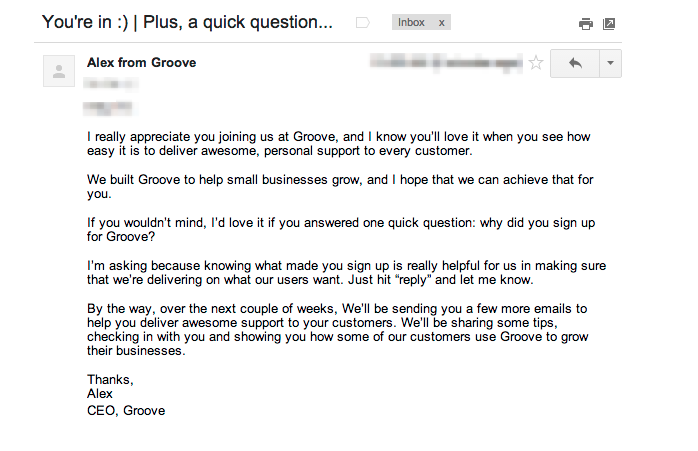Viewport: 698px width, 451px height.
Task: Print this email using the printer icon
Action: pos(586,24)
